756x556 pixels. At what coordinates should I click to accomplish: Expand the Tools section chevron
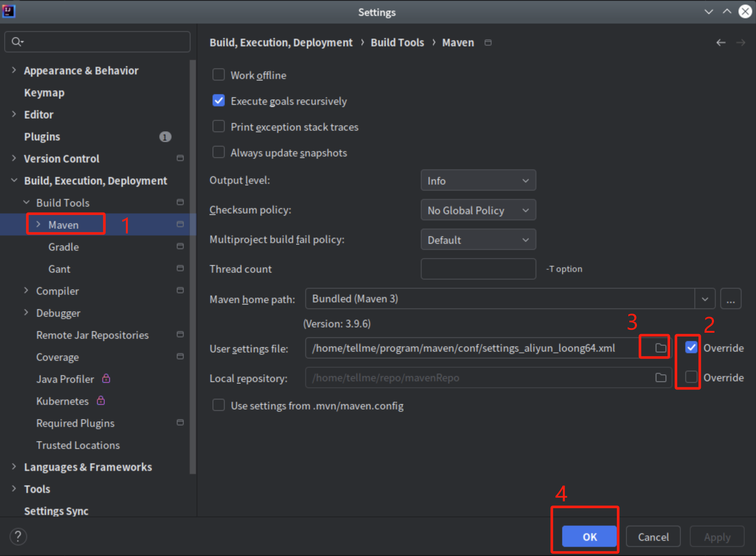click(x=14, y=489)
